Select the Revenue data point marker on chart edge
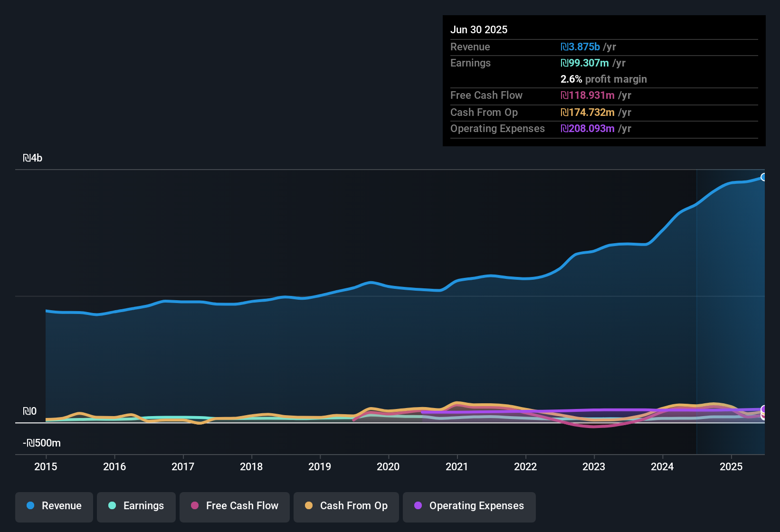780x532 pixels. [x=764, y=177]
